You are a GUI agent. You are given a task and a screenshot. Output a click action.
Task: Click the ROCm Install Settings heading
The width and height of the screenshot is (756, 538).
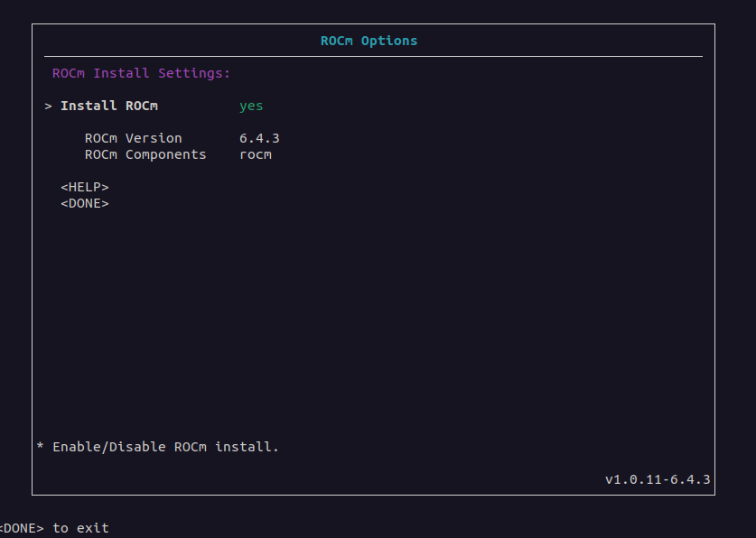pos(141,73)
